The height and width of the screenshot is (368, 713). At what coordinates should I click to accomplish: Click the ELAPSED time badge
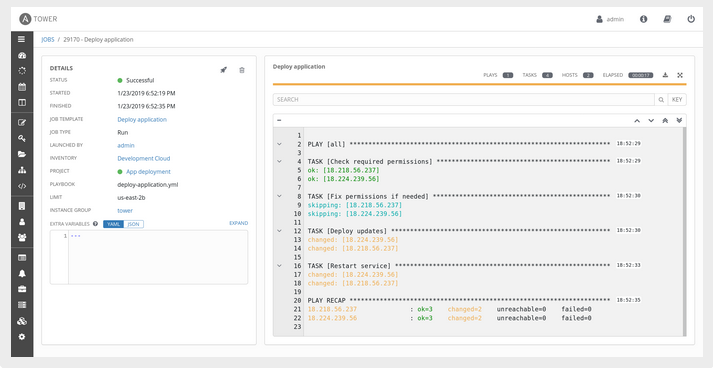(641, 76)
